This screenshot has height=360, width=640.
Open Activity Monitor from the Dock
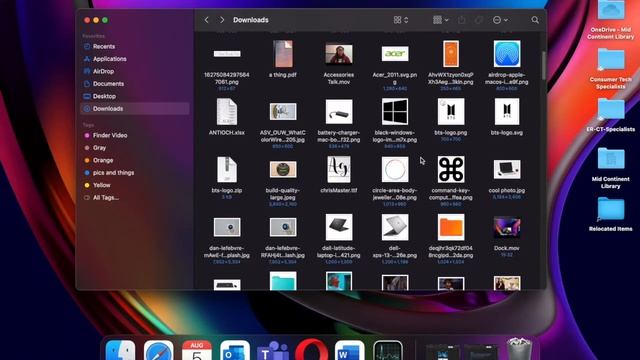388,351
